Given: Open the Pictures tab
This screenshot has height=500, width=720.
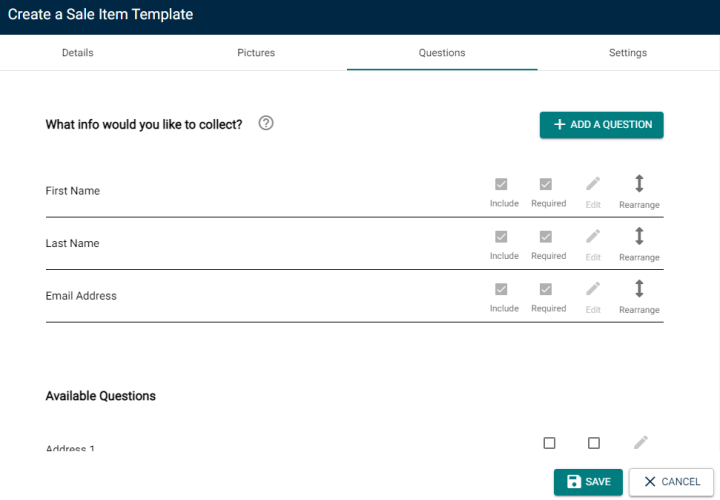Looking at the screenshot, I should pos(256,53).
